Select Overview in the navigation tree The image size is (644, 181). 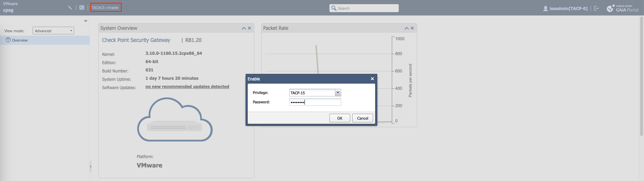point(20,40)
